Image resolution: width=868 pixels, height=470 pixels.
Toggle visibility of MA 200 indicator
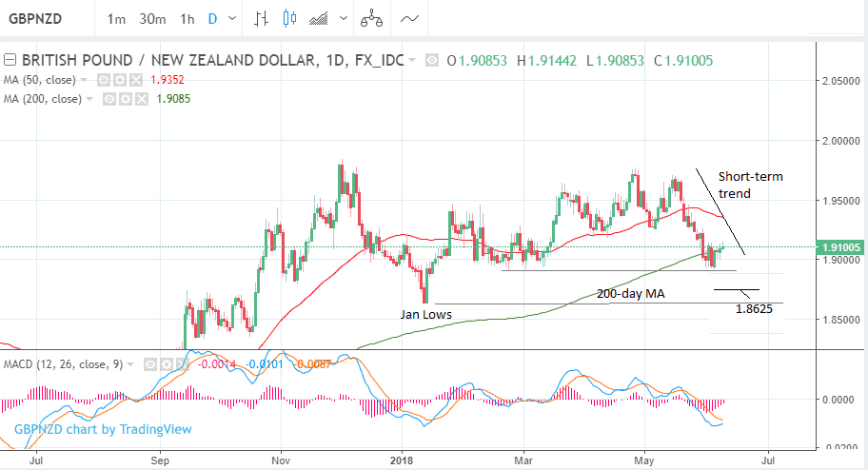[108, 97]
